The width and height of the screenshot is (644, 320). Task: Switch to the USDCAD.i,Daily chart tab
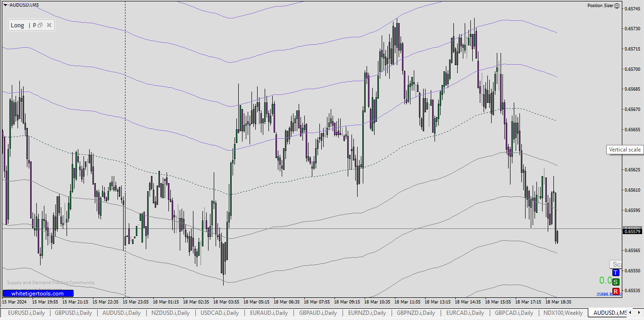pos(219,312)
